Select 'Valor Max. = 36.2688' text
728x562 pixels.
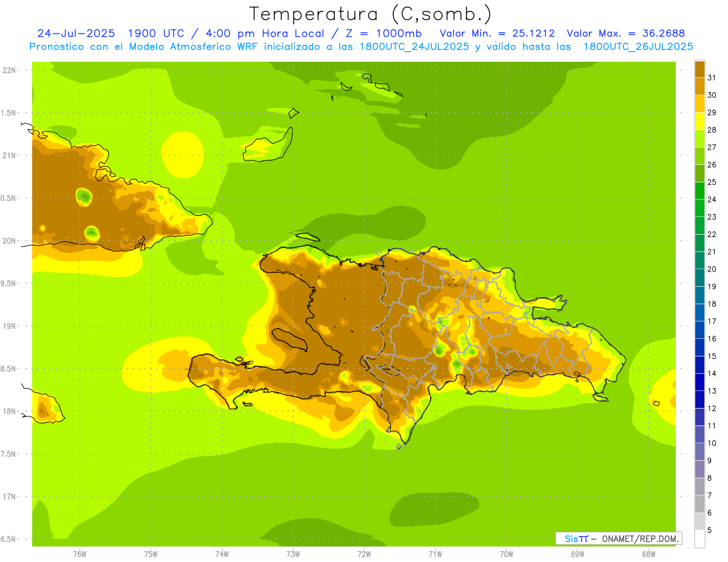coord(625,33)
